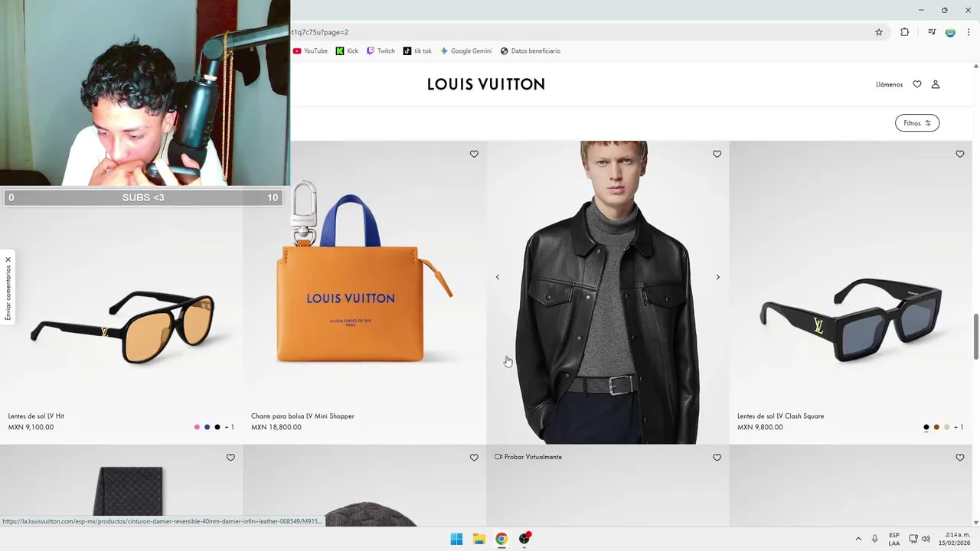Open ESP LAA keyboard language switcher
Screen dimensions: 980x551
pos(894,539)
